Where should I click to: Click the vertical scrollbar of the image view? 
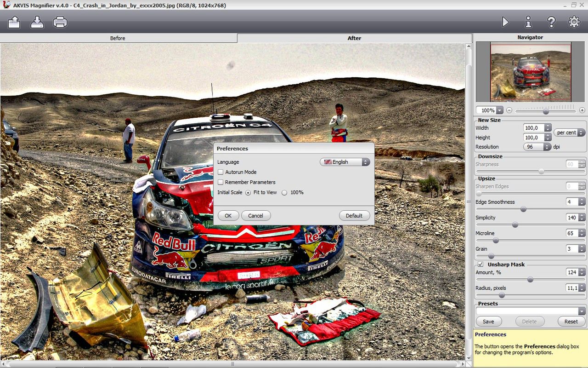tap(469, 202)
